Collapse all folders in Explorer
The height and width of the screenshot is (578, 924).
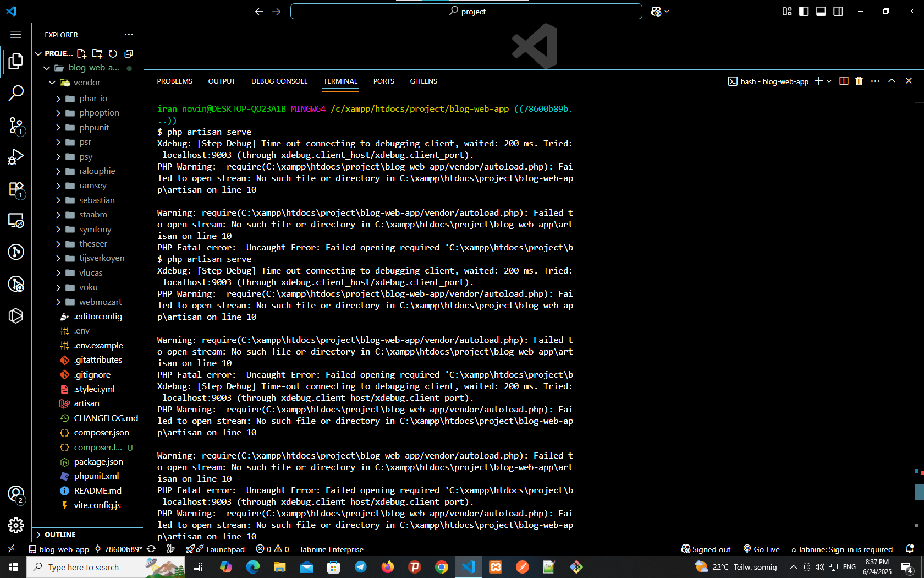click(129, 53)
